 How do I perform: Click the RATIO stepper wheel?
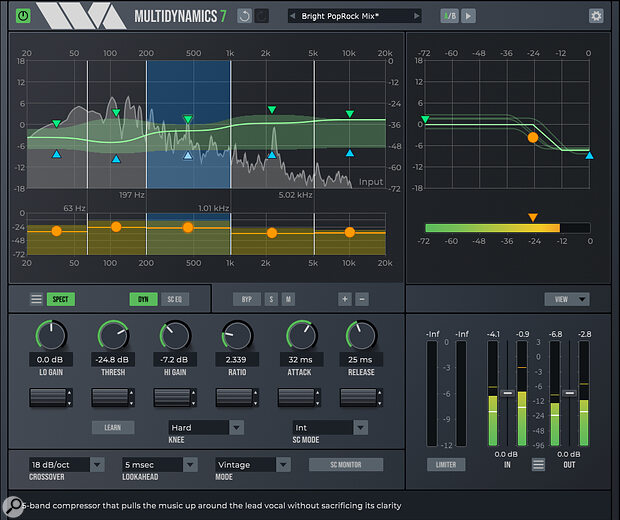coord(234,397)
